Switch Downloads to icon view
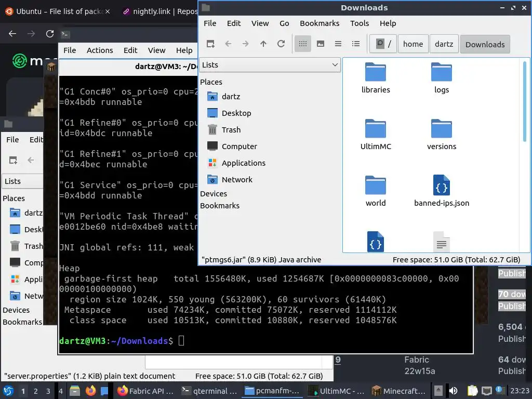532x399 pixels. point(303,44)
